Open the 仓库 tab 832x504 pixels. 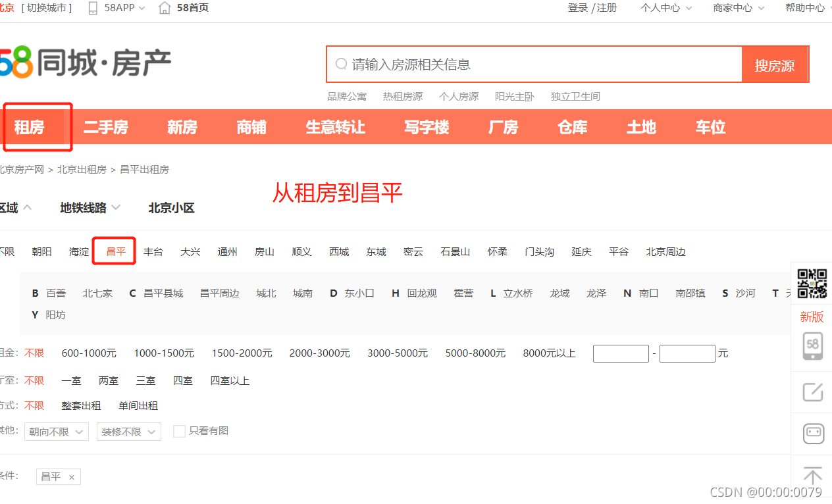(573, 127)
